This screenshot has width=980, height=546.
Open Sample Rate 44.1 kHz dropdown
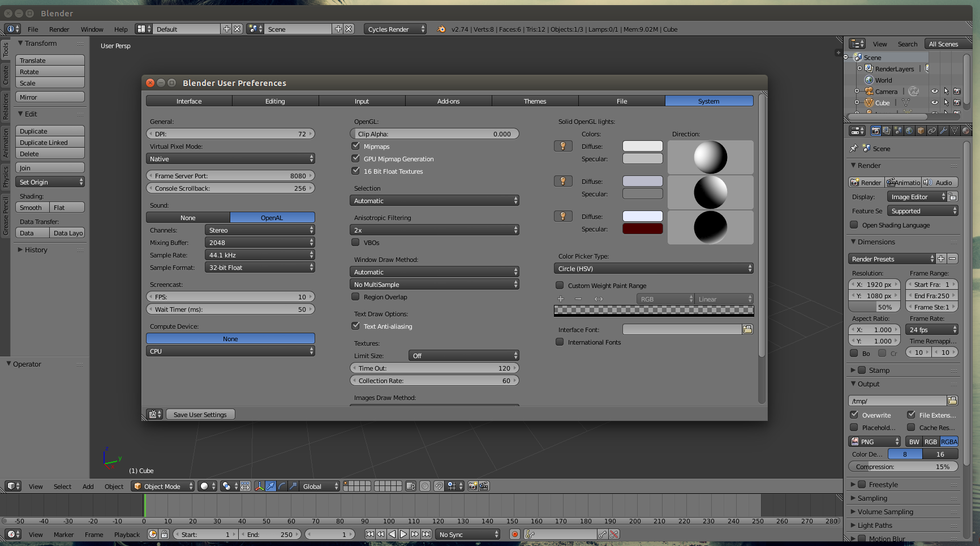click(x=260, y=255)
